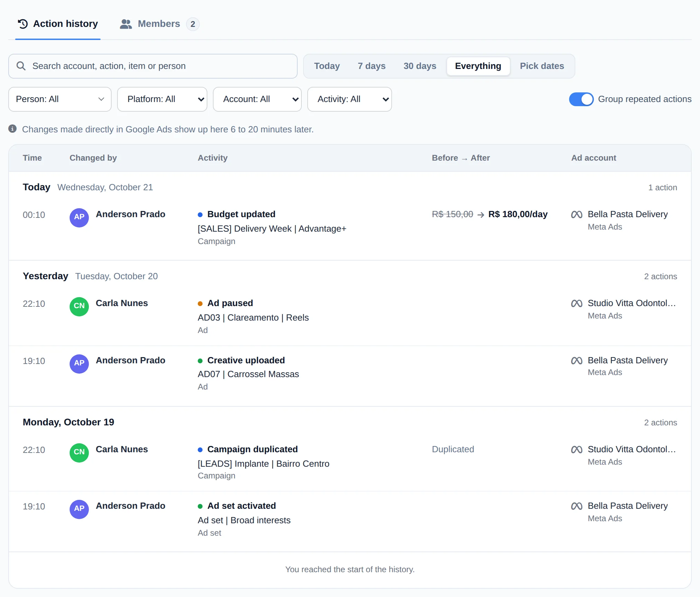Click the members count badge 2

193,24
